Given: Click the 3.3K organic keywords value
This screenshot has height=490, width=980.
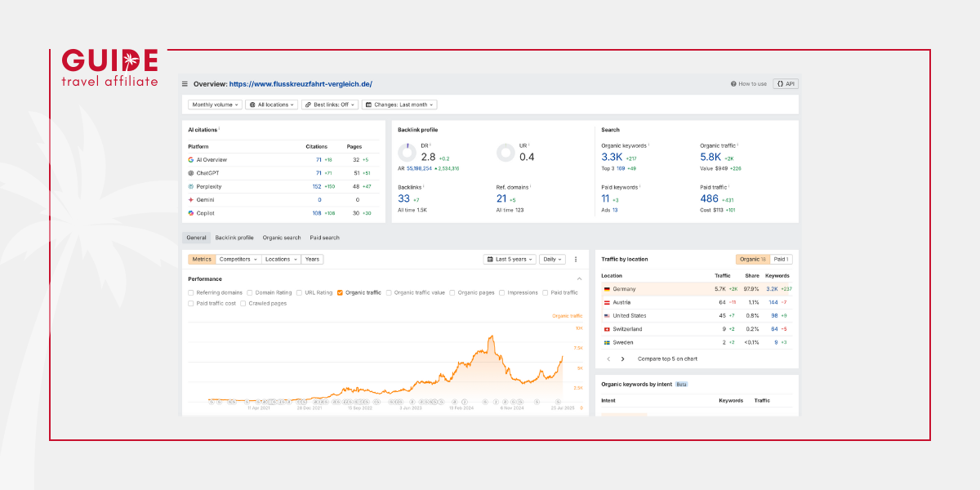Looking at the screenshot, I should (x=612, y=157).
